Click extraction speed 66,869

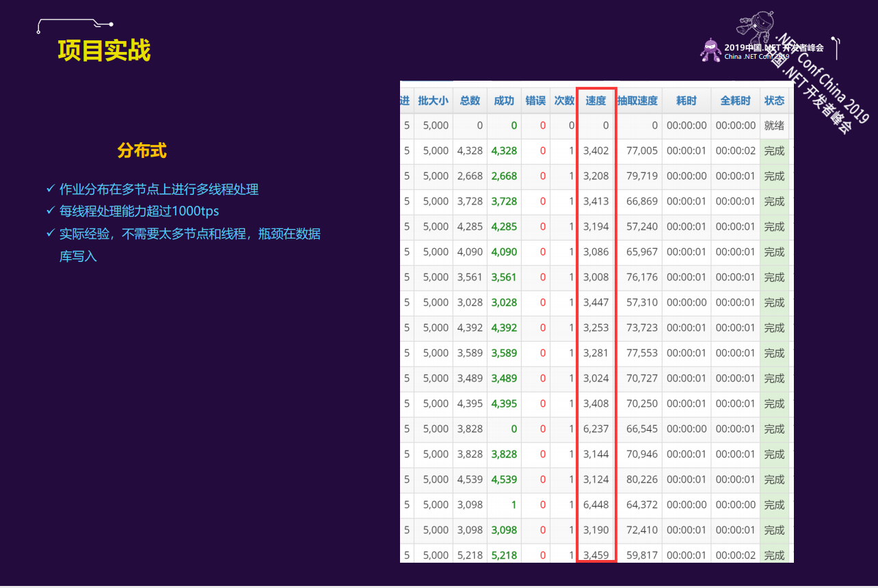[x=641, y=202]
